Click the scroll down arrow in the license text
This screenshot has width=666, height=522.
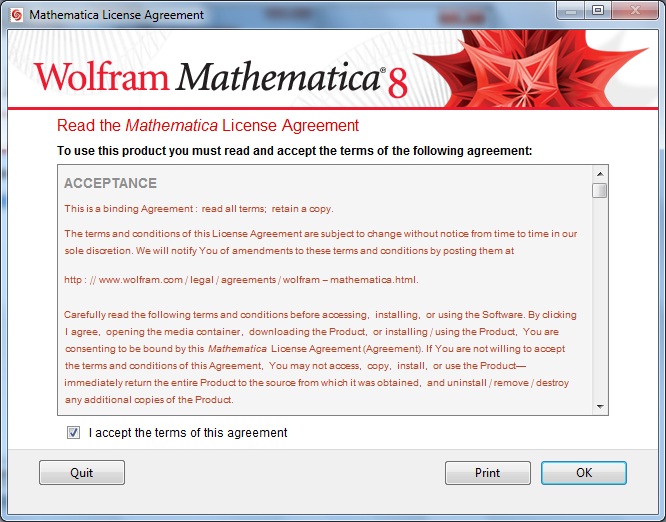pyautogui.click(x=600, y=406)
